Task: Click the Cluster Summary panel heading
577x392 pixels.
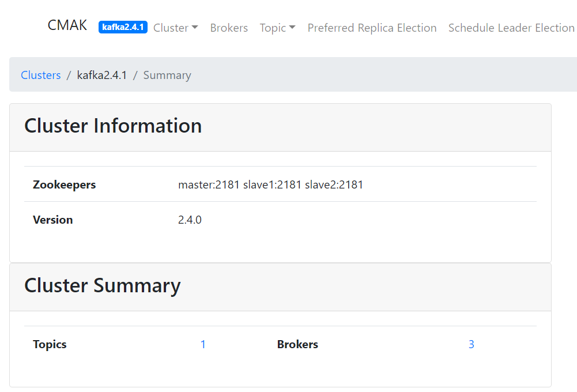Action: click(103, 285)
